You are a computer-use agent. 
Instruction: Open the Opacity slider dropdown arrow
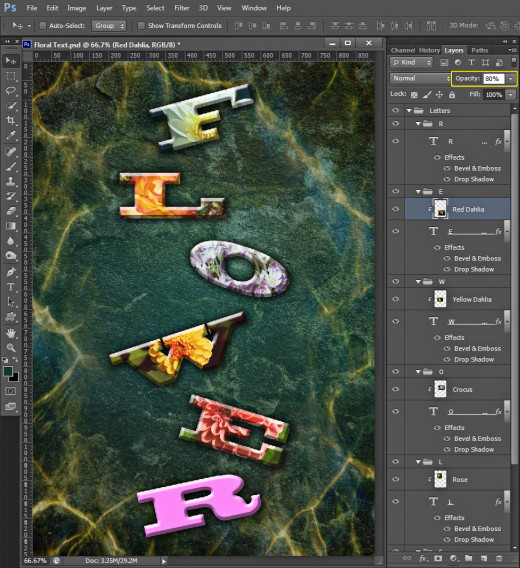(511, 79)
